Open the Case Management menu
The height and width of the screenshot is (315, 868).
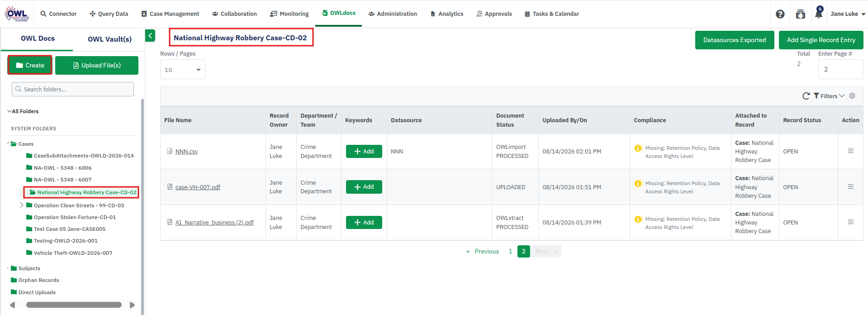pyautogui.click(x=170, y=14)
